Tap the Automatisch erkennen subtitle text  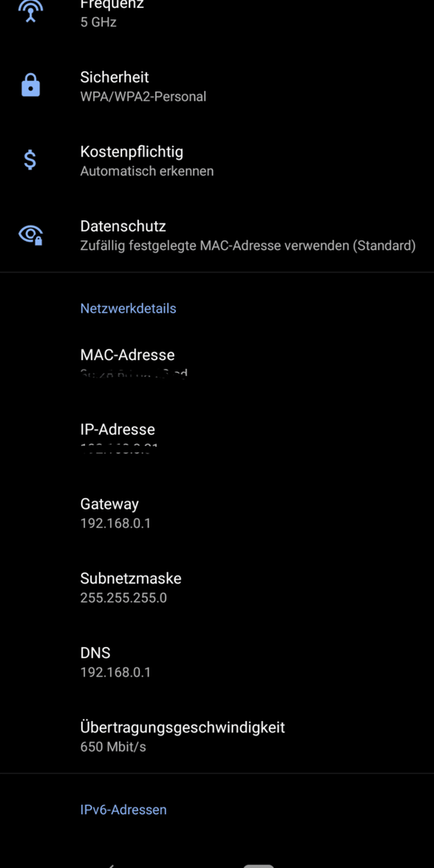click(147, 171)
